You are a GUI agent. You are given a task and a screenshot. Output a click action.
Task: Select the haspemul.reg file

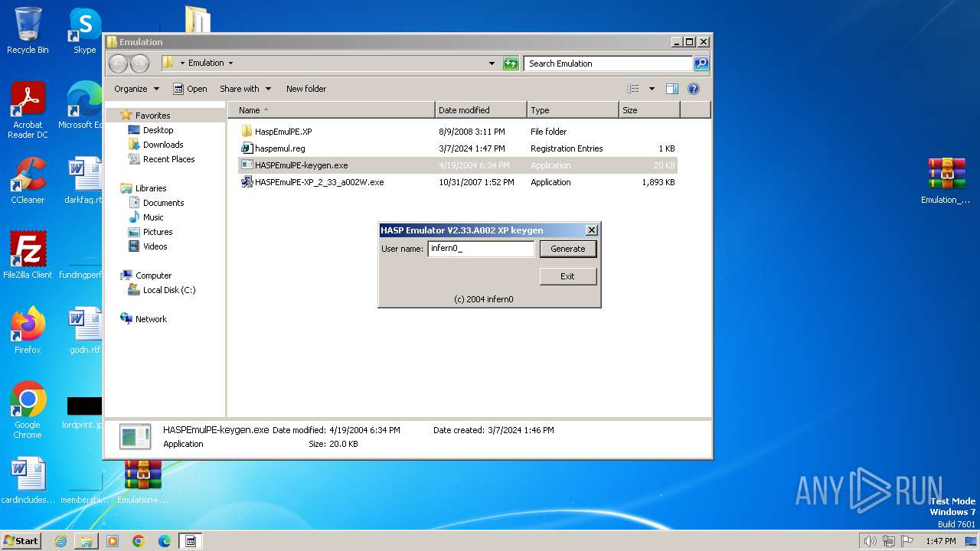click(459, 148)
